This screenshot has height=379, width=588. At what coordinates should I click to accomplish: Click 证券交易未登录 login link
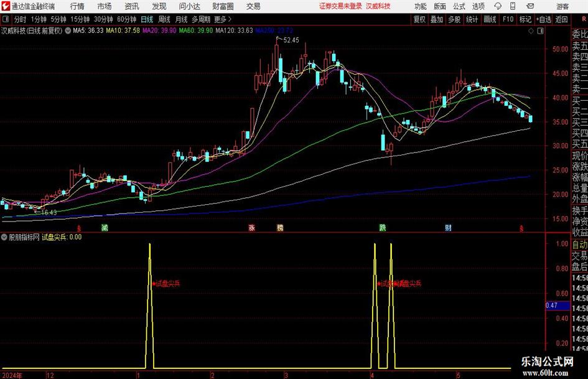(340, 6)
